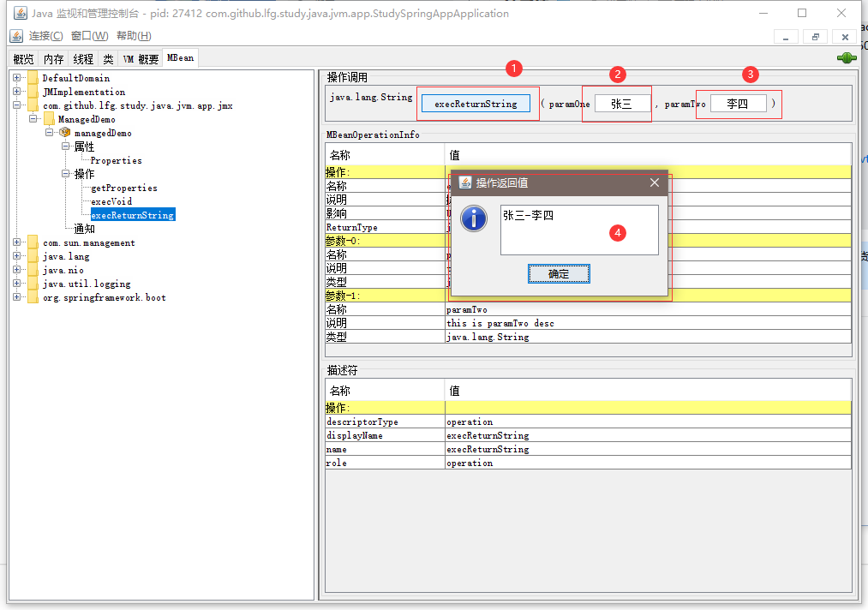Switch to the 线程 tab
This screenshot has height=610, width=868.
click(x=84, y=58)
